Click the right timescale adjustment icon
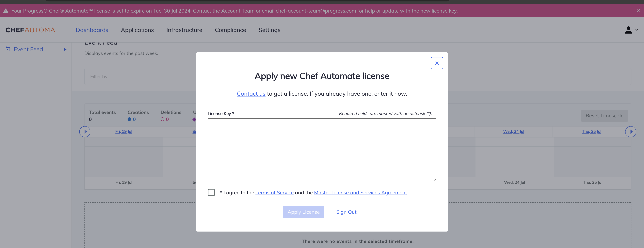The image size is (644, 248). (x=631, y=132)
